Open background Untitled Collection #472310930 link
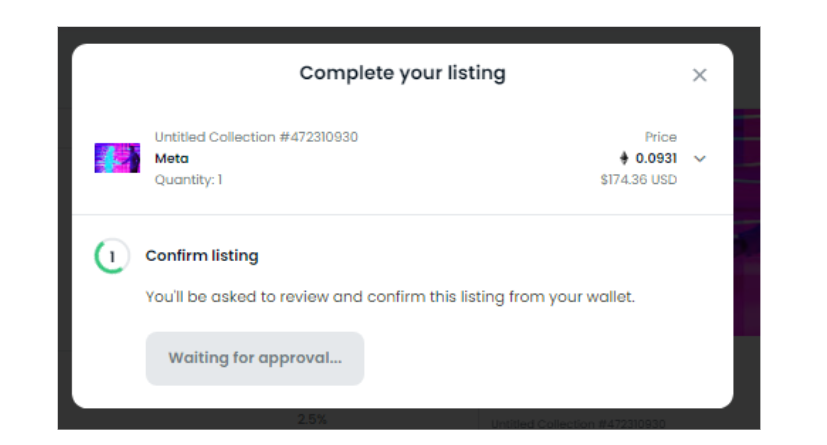827x445 pixels. (x=578, y=424)
